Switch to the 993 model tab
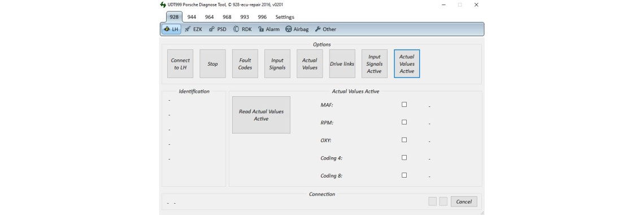644x215 pixels. 245,17
